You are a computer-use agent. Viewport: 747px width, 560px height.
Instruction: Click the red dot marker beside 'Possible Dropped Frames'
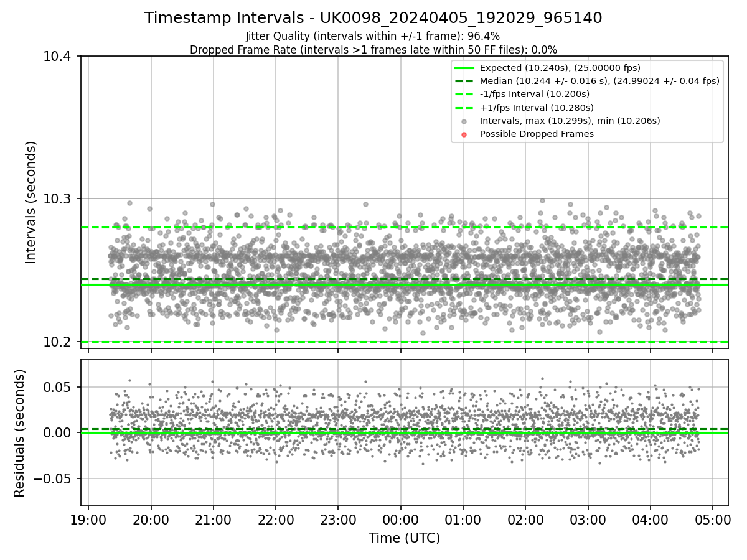[464, 134]
